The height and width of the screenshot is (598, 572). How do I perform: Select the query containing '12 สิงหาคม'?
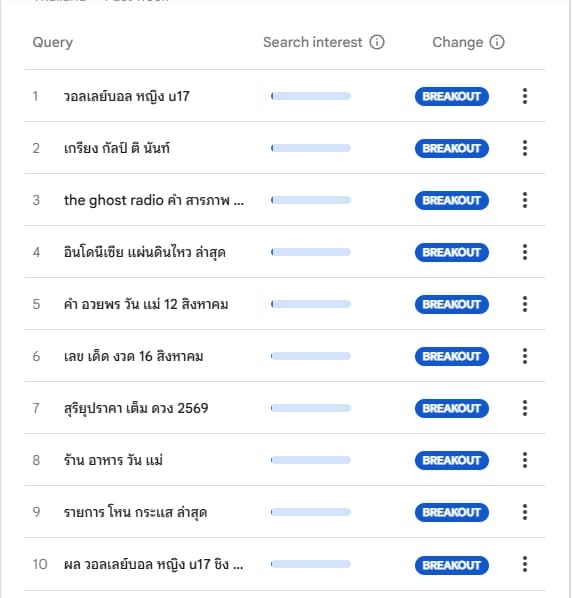pos(146,304)
